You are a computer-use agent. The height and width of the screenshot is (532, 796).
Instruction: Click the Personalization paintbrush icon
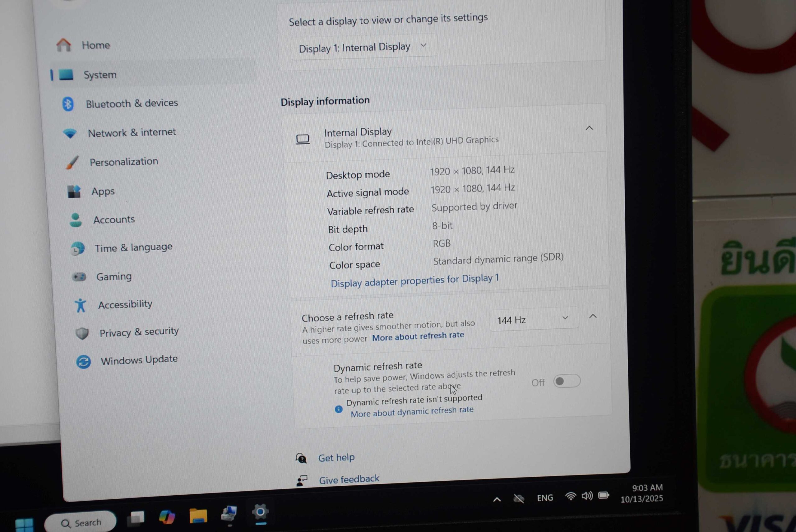pos(72,163)
